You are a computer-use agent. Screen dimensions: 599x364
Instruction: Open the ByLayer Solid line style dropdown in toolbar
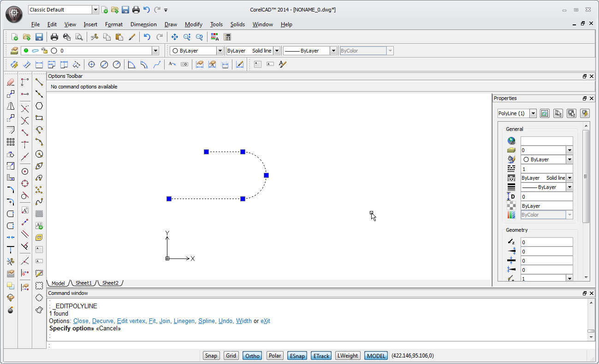tap(277, 51)
